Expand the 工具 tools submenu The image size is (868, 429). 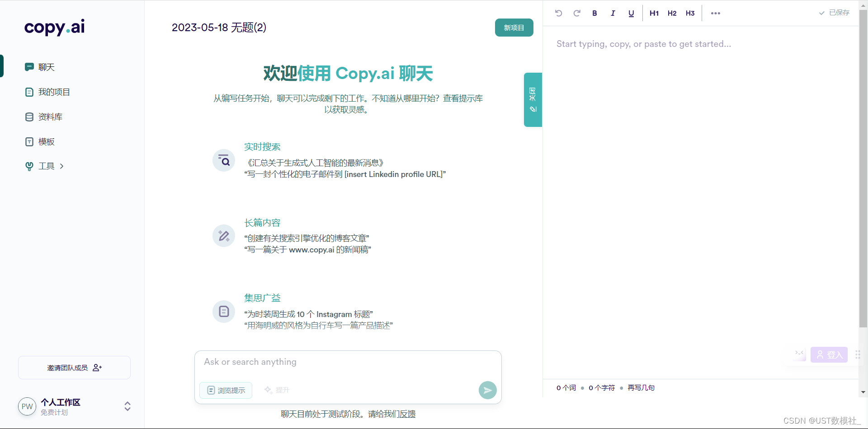click(44, 166)
